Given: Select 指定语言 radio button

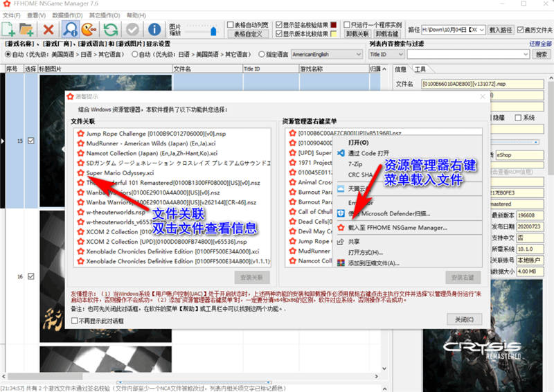Looking at the screenshot, I should tap(262, 55).
